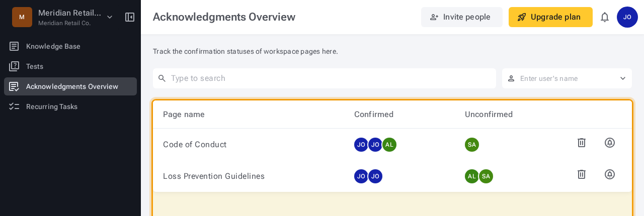Open the Loss Prevention Guidelines row
Image resolution: width=644 pixels, height=216 pixels.
(x=392, y=176)
